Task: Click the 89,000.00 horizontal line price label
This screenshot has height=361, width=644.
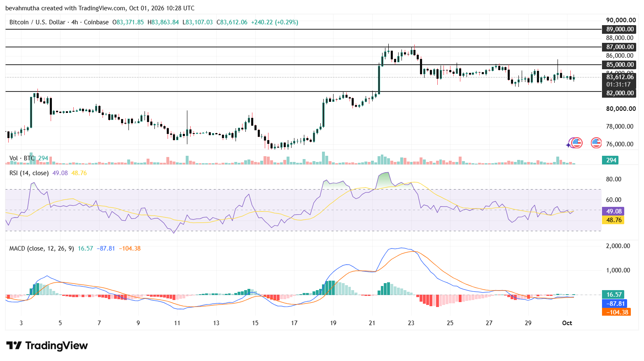Action: click(620, 29)
